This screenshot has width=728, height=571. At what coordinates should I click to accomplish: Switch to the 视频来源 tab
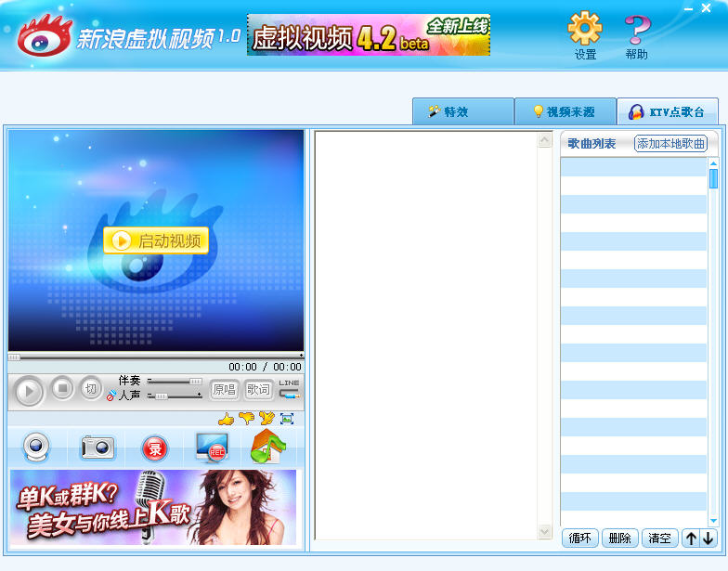tap(565, 111)
